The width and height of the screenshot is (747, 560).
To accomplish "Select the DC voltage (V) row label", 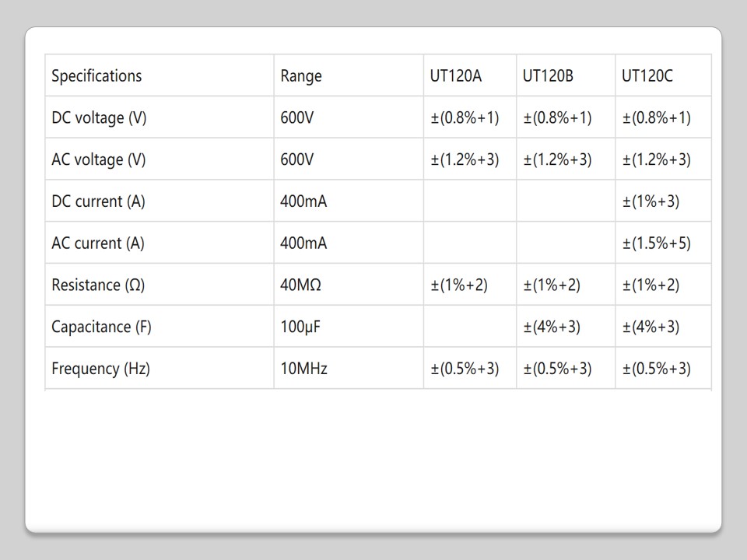I will 99,118.
